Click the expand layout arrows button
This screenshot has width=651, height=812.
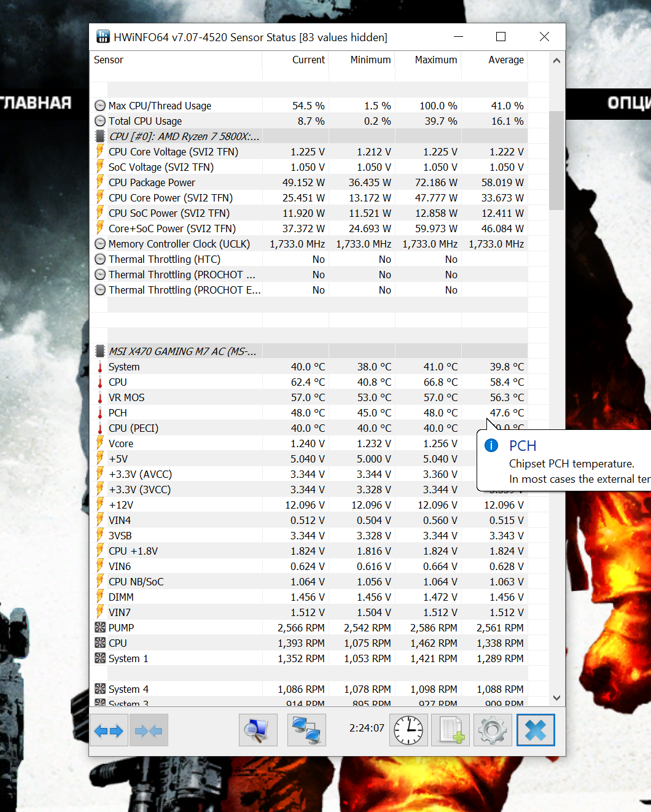click(x=109, y=730)
